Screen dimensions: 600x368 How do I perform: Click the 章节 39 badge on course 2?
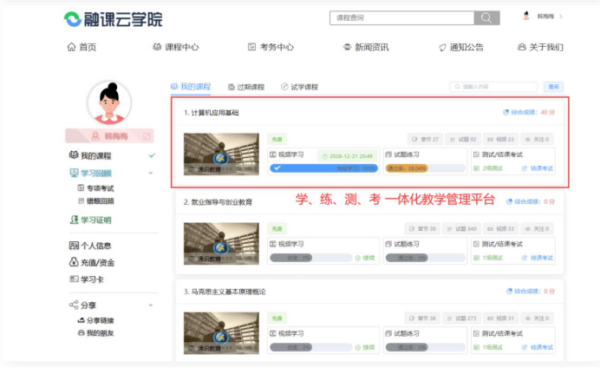tap(423, 229)
